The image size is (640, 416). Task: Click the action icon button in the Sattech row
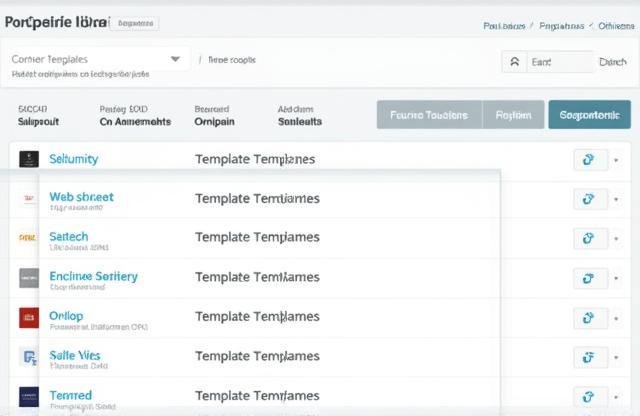coord(590,238)
